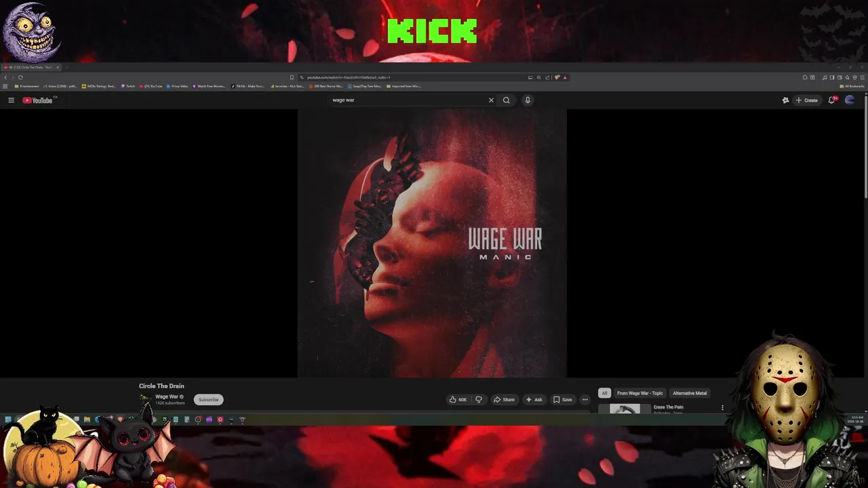Viewport: 868px width, 488px height.
Task: Click the zoom magnifier icon in address bar
Action: pyautogui.click(x=539, y=77)
